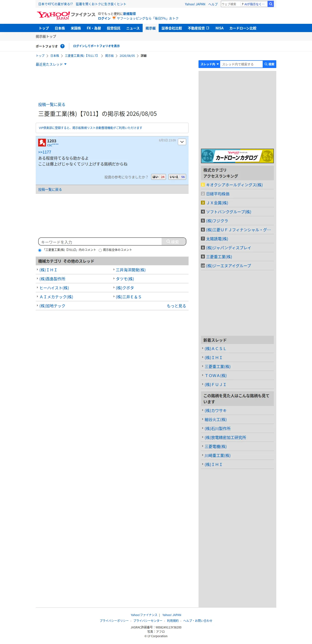Screen dimensions: 312x644
Task: Open ranked #7 太陽誘電(株)
Action: [217, 239]
